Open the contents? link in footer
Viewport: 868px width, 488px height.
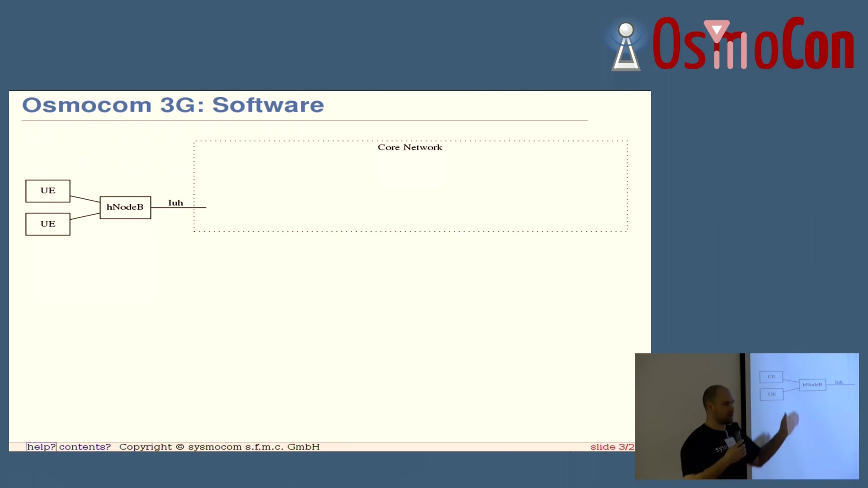click(x=85, y=447)
